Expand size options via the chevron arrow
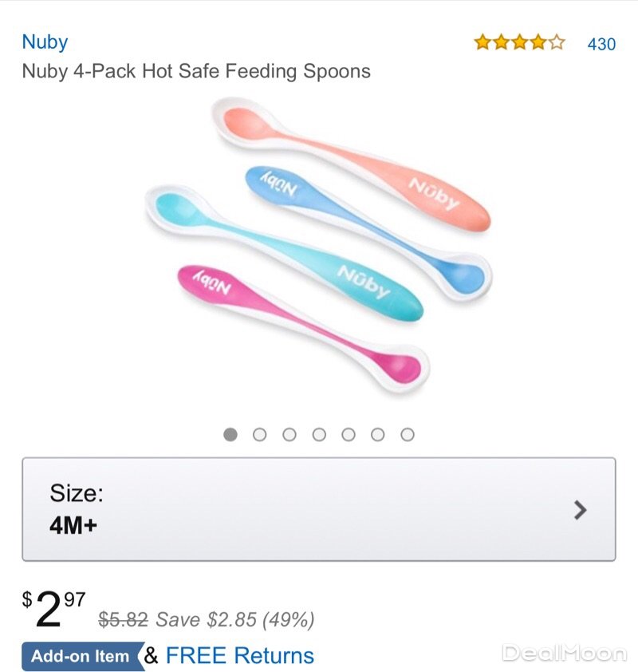 pyautogui.click(x=580, y=510)
